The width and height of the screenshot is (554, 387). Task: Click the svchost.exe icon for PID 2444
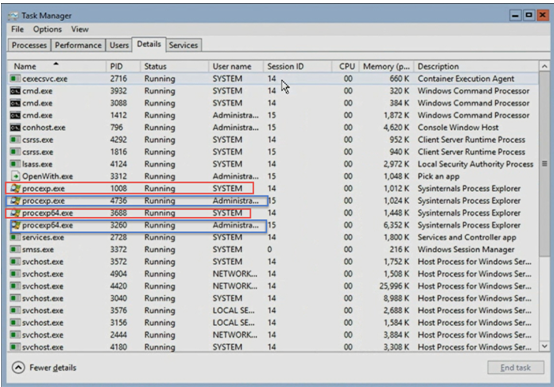click(x=15, y=335)
